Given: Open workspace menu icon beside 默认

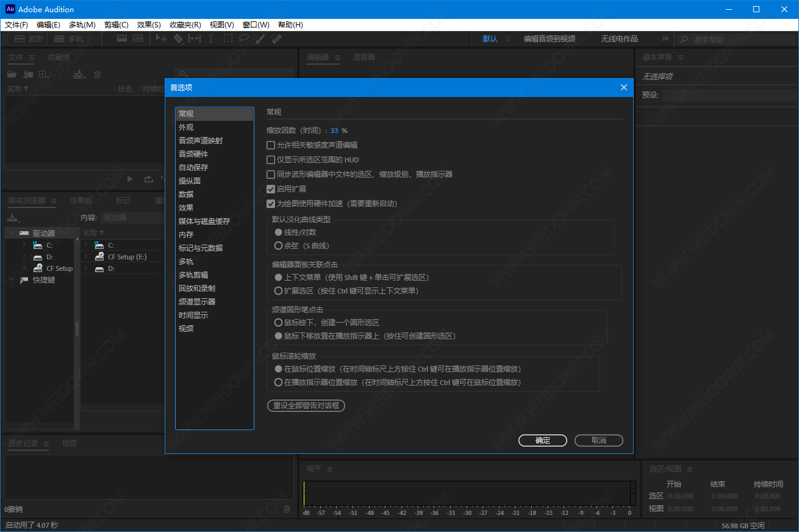Looking at the screenshot, I should pos(507,38).
